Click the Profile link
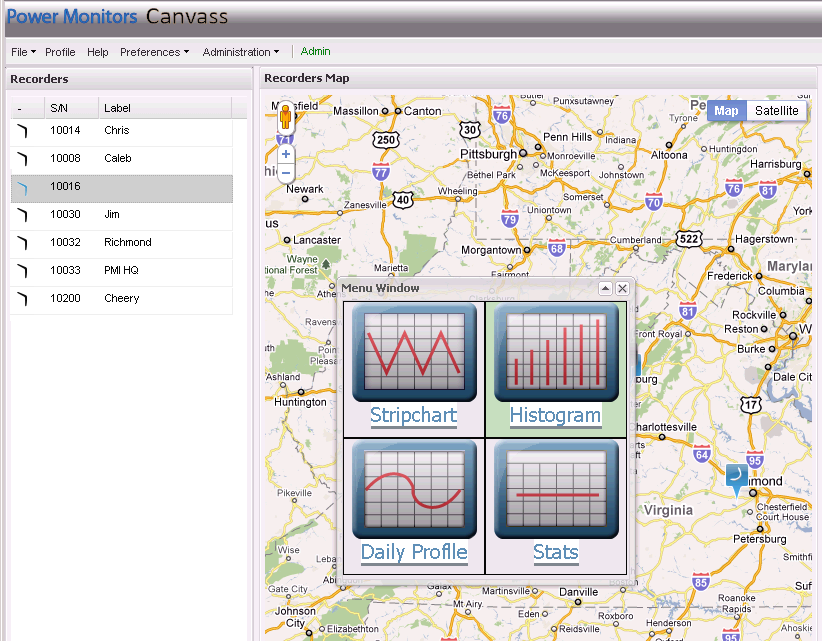 pos(60,51)
